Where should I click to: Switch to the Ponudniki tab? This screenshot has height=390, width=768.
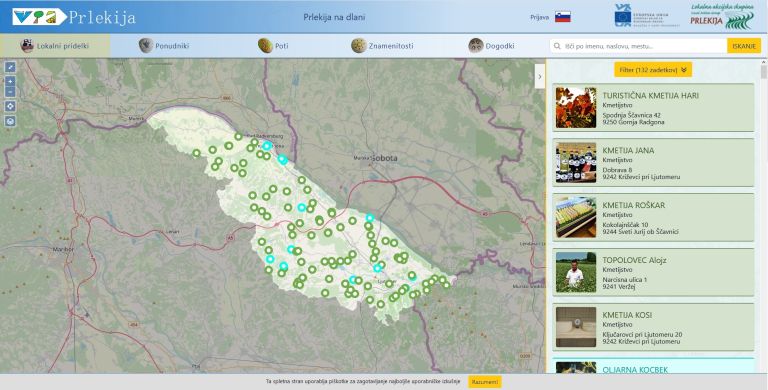tap(164, 46)
